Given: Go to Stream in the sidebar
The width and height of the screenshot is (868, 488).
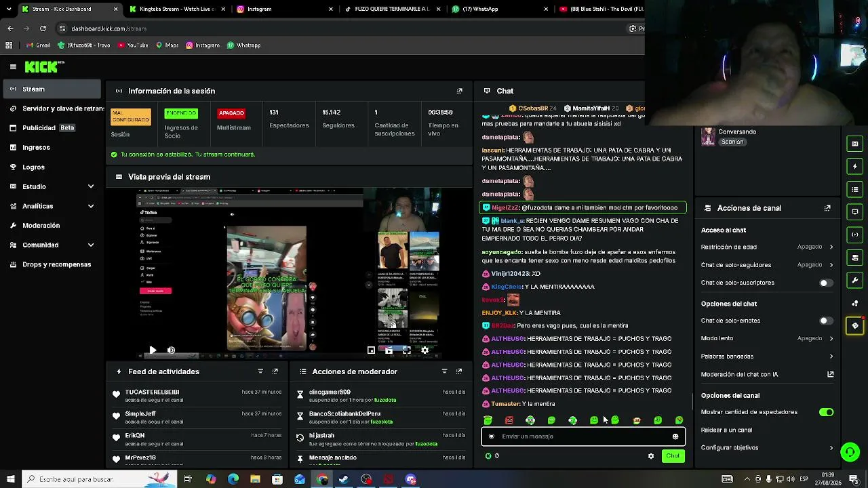Looking at the screenshot, I should click(x=52, y=89).
